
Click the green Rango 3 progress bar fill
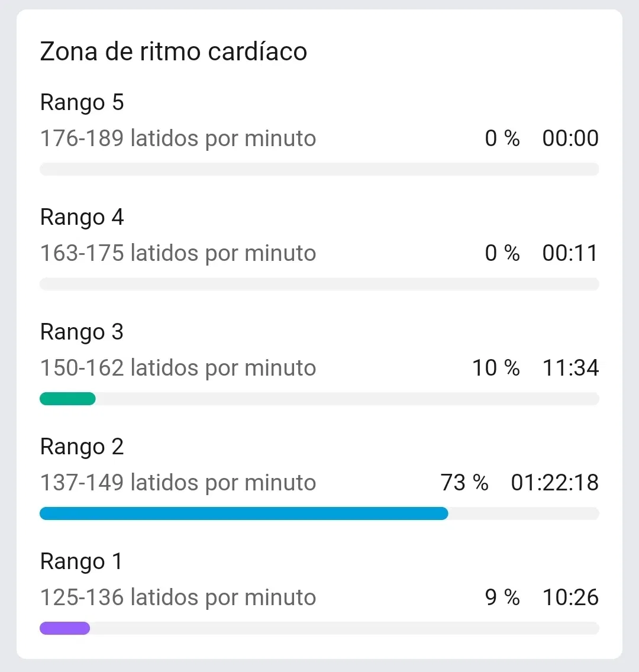[x=67, y=399]
